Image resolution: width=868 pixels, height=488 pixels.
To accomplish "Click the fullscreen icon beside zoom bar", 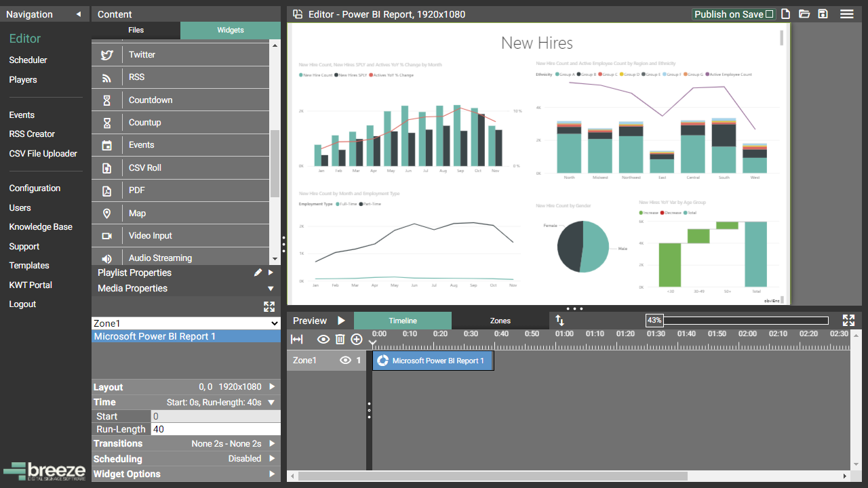I will (848, 321).
